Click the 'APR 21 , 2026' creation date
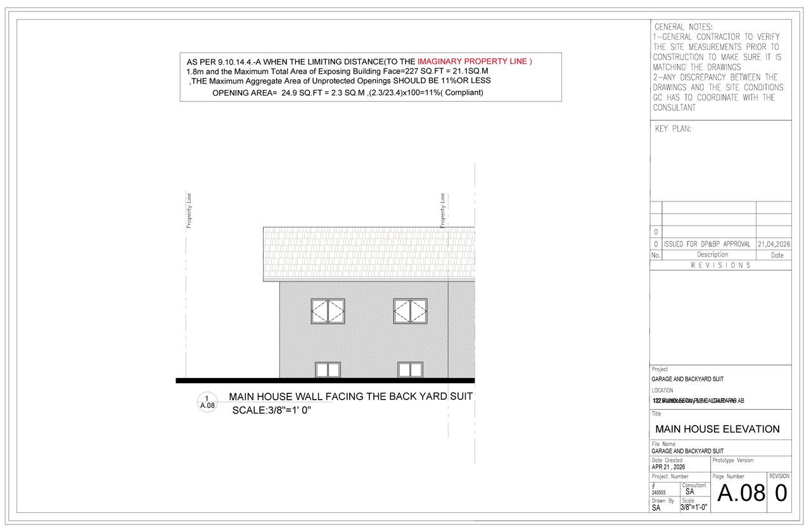This screenshot has width=811, height=532. (668, 467)
